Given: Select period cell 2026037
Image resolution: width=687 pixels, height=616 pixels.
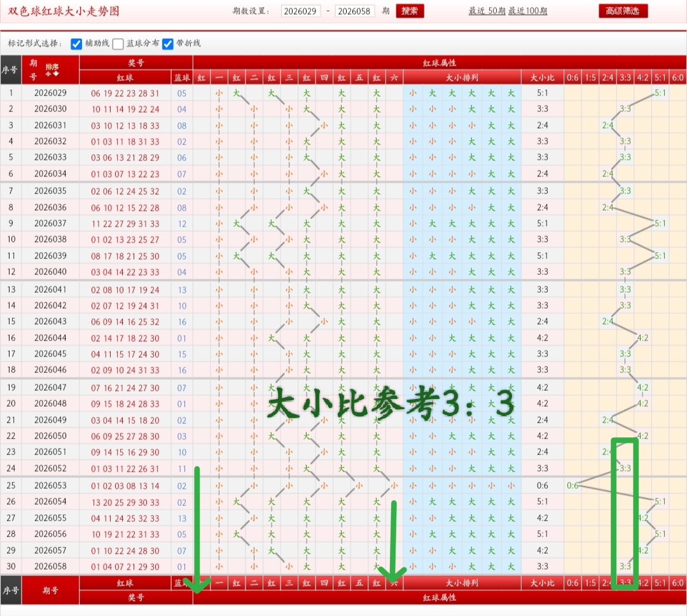Looking at the screenshot, I should [x=50, y=223].
